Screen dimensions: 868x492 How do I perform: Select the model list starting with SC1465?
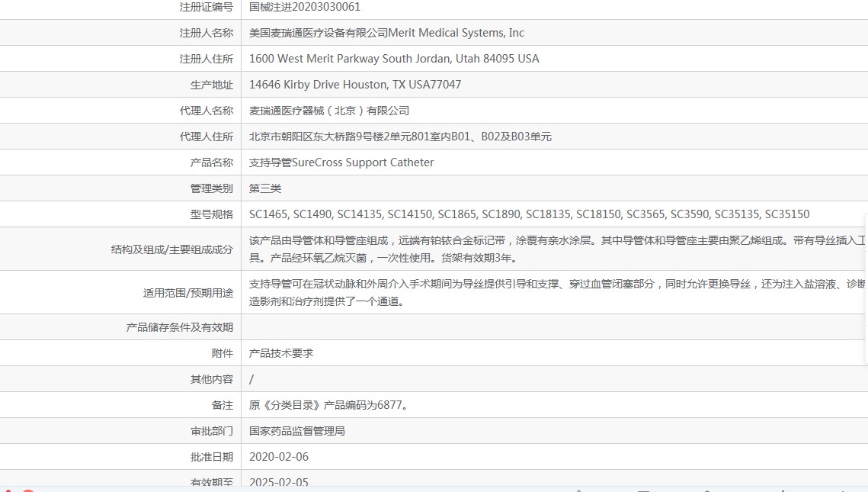[529, 214]
